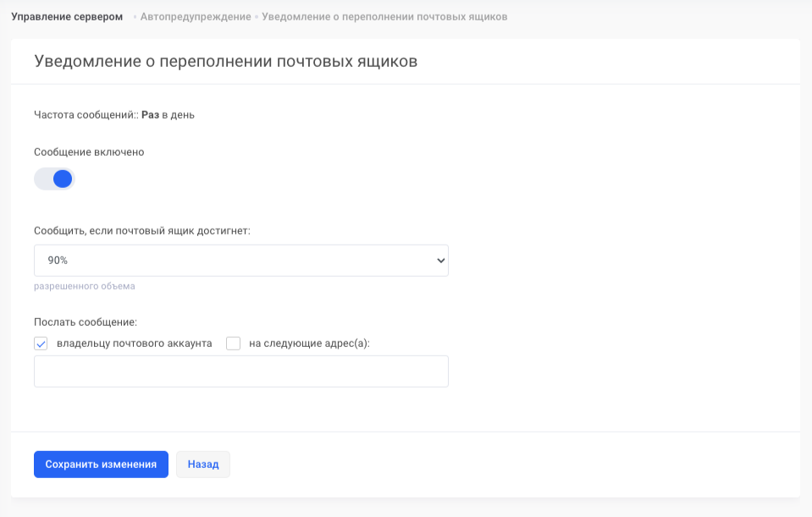Click the "на следующие адрес(а):" label text
Screen dimensions: 812x517
(309, 344)
